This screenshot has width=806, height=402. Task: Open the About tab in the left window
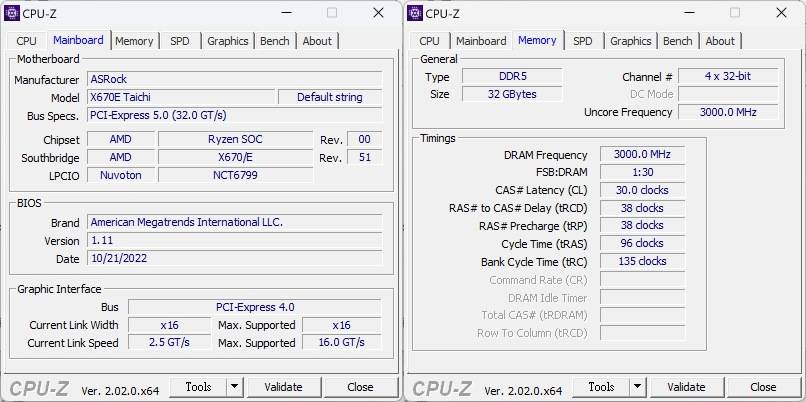pyautogui.click(x=317, y=41)
